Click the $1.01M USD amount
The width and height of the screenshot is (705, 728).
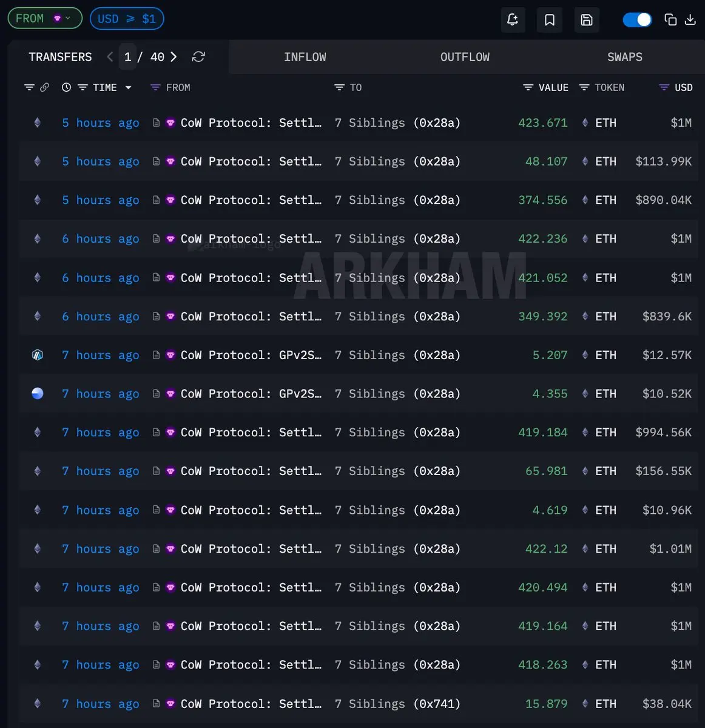tap(670, 548)
